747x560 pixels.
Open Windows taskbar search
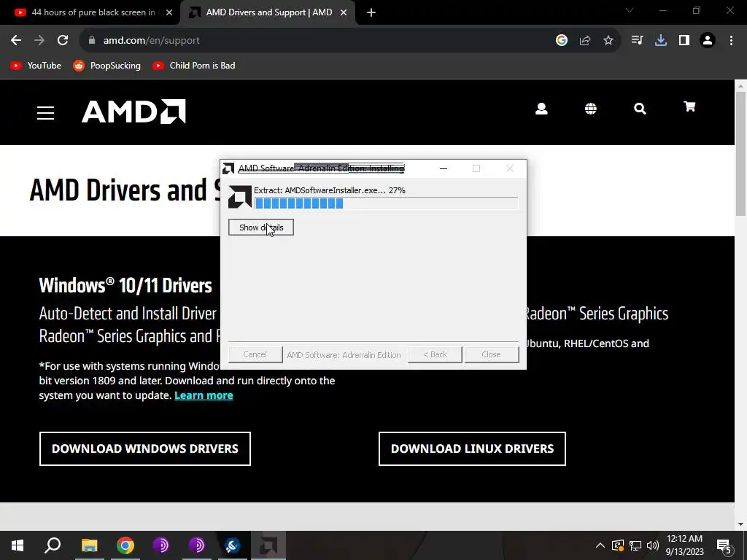pyautogui.click(x=53, y=545)
